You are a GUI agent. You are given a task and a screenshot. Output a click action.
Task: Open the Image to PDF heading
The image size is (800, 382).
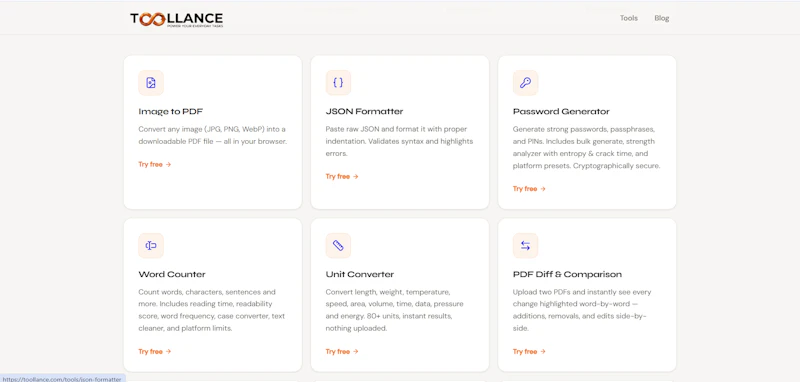point(171,111)
